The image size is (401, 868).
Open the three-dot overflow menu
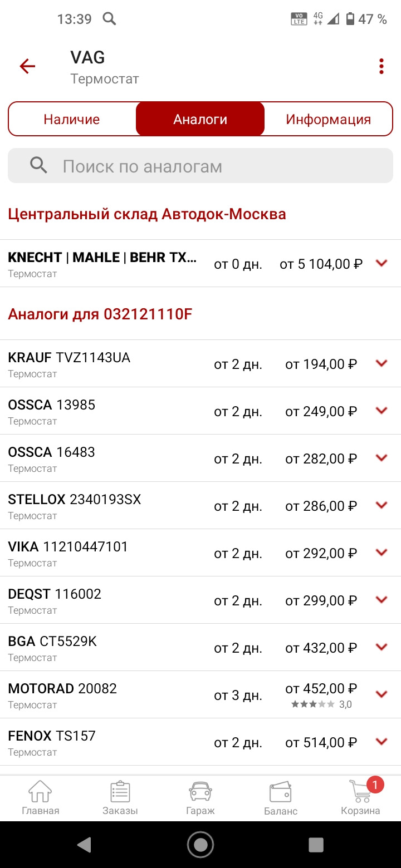coord(381,67)
